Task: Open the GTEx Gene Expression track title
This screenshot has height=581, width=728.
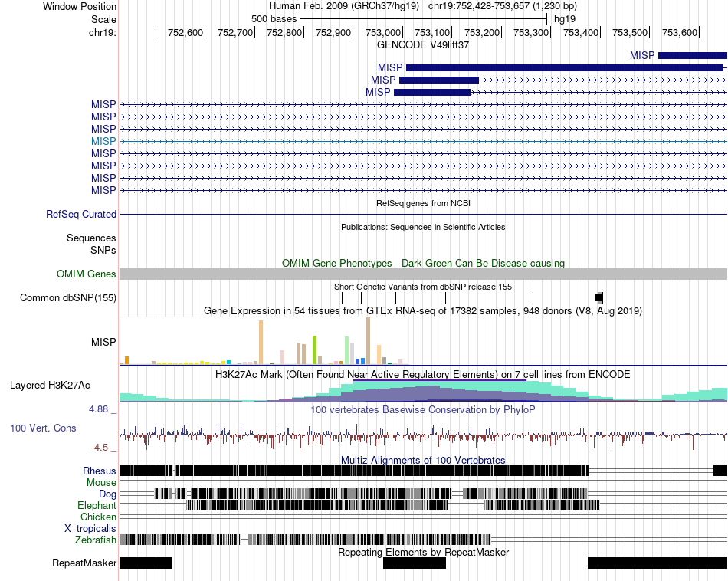Action: tap(423, 310)
